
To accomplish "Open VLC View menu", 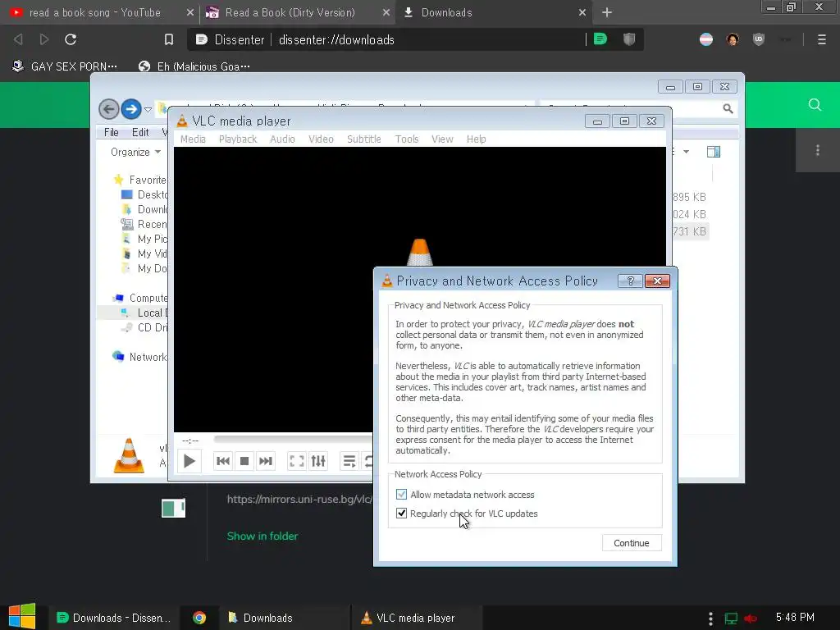I will pos(442,139).
